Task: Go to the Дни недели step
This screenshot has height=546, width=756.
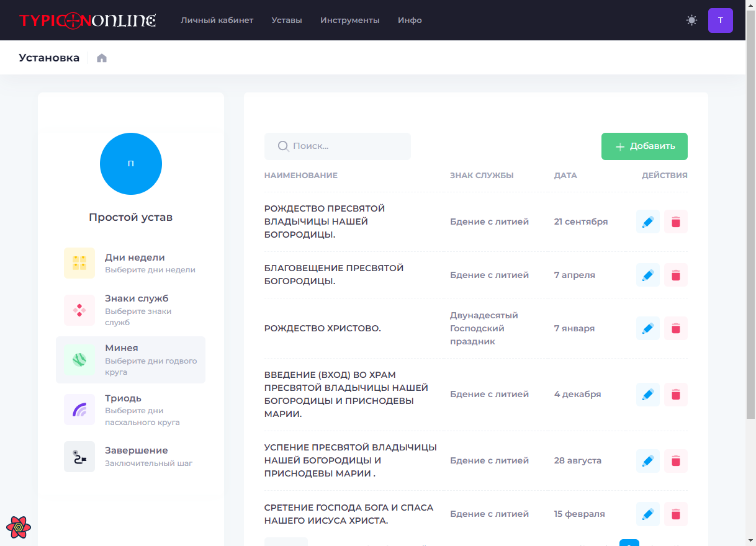Action: [x=130, y=263]
